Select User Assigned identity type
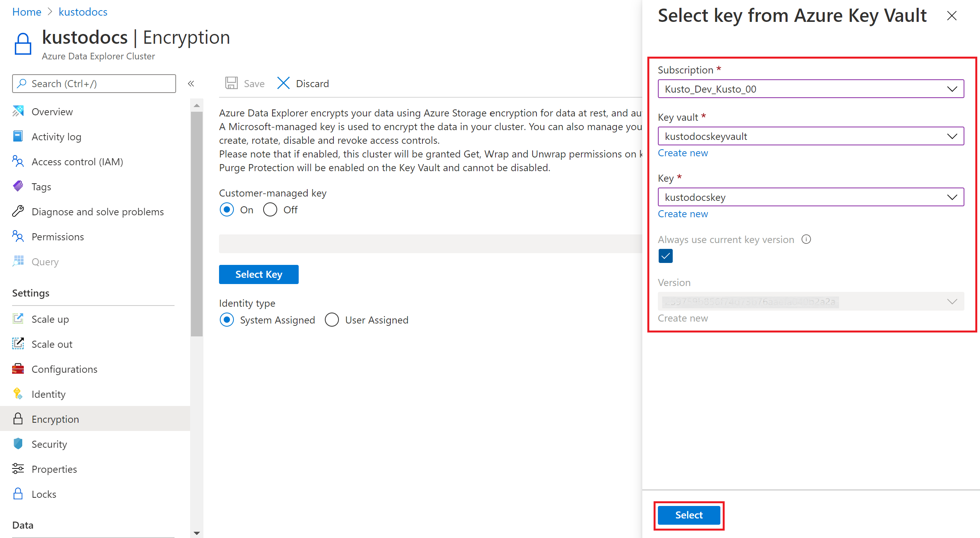980x538 pixels. (331, 320)
